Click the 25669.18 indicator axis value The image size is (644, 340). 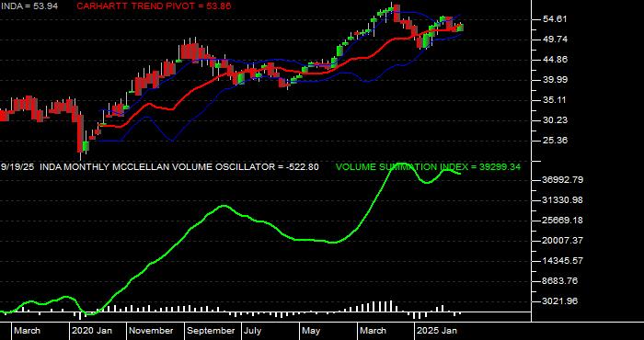pyautogui.click(x=563, y=221)
